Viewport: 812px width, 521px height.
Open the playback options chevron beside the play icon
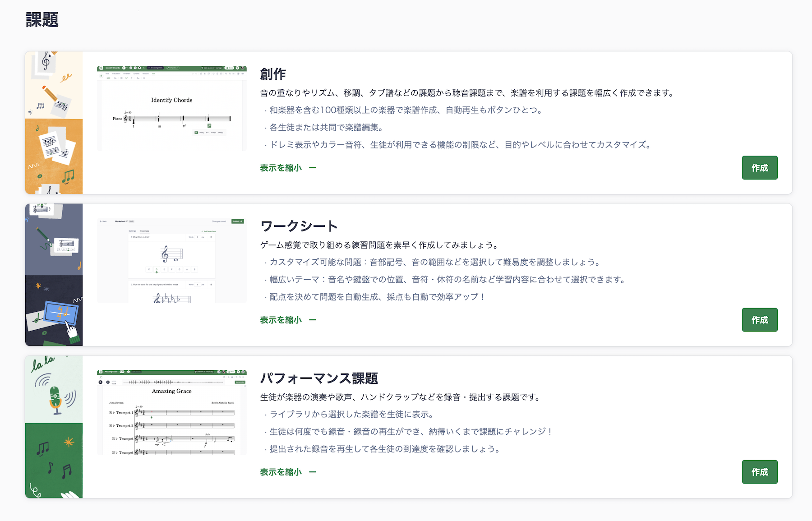click(127, 68)
